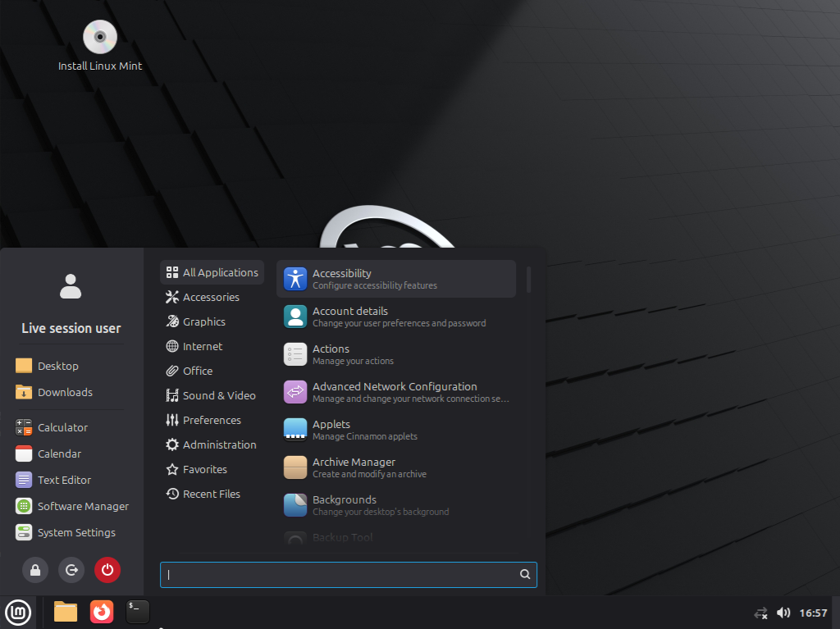
Task: Click the red power off button
Action: pos(107,569)
